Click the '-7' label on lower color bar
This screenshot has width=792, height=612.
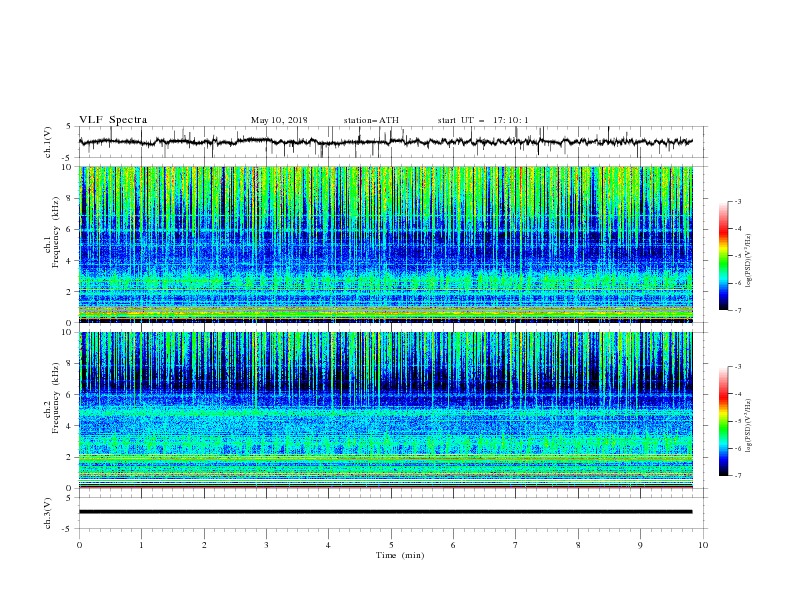click(737, 475)
